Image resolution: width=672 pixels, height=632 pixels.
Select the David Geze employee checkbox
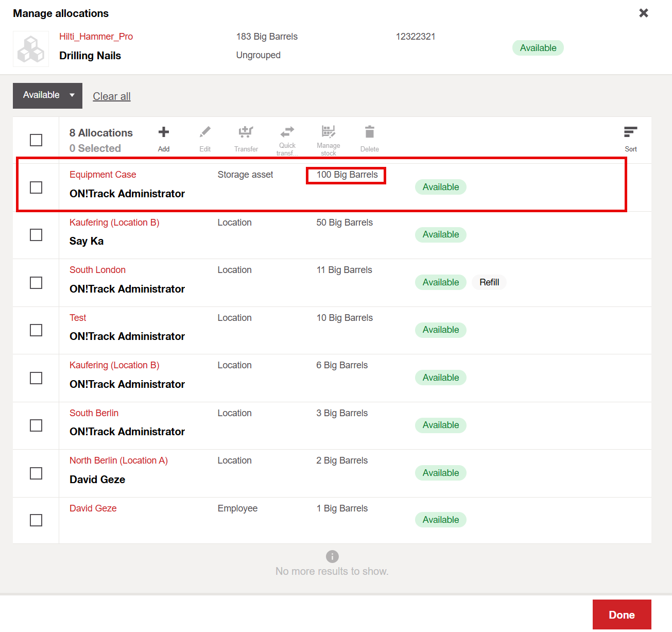point(36,520)
